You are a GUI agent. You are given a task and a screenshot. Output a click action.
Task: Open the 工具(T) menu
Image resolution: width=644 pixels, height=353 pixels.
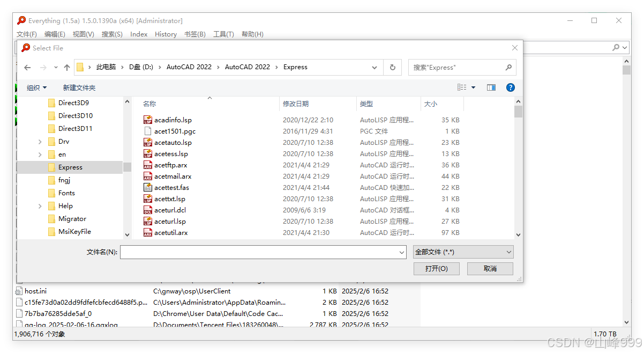point(223,34)
